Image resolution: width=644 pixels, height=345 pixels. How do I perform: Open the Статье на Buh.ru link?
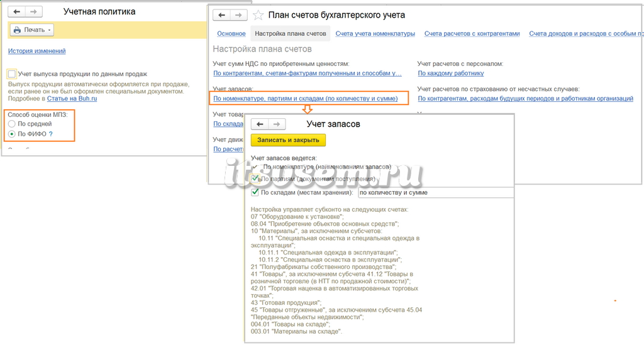click(72, 99)
